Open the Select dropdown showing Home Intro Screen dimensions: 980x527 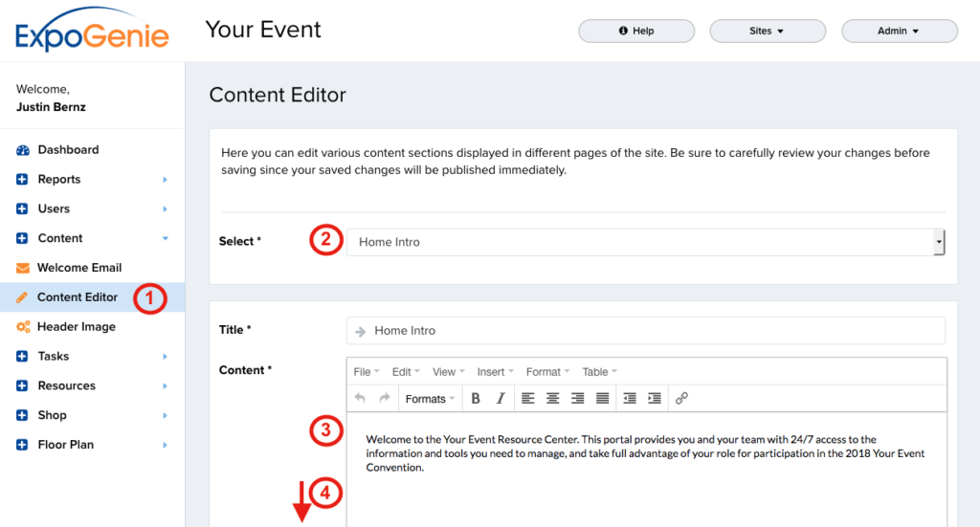(645, 243)
